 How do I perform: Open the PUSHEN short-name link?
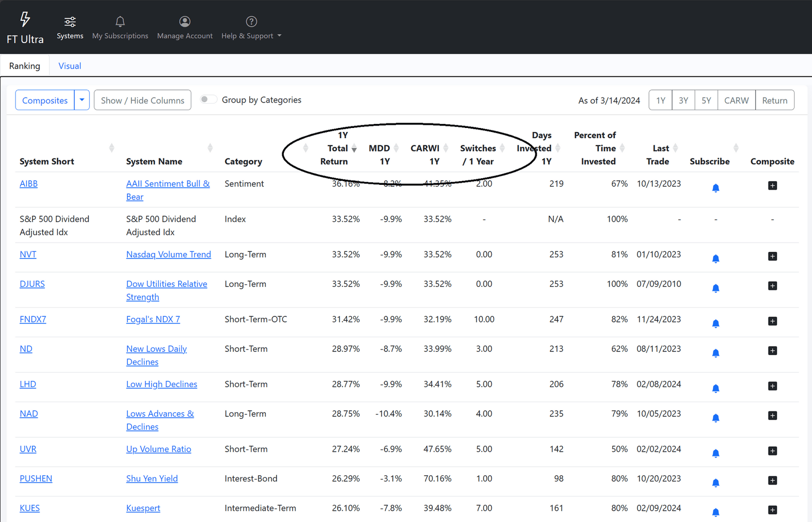tap(36, 479)
